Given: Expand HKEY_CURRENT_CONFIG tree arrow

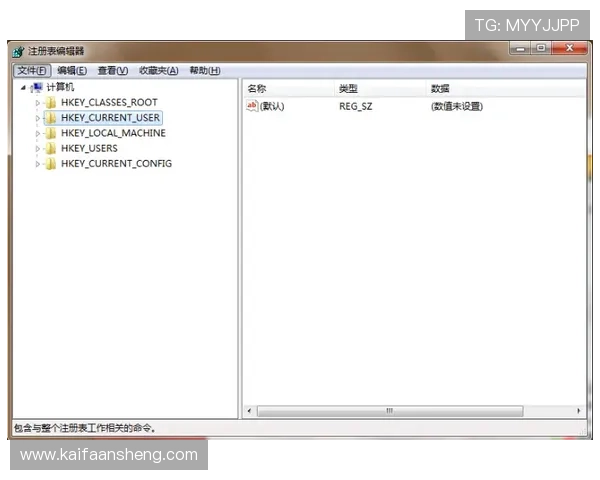Looking at the screenshot, I should (x=38, y=164).
